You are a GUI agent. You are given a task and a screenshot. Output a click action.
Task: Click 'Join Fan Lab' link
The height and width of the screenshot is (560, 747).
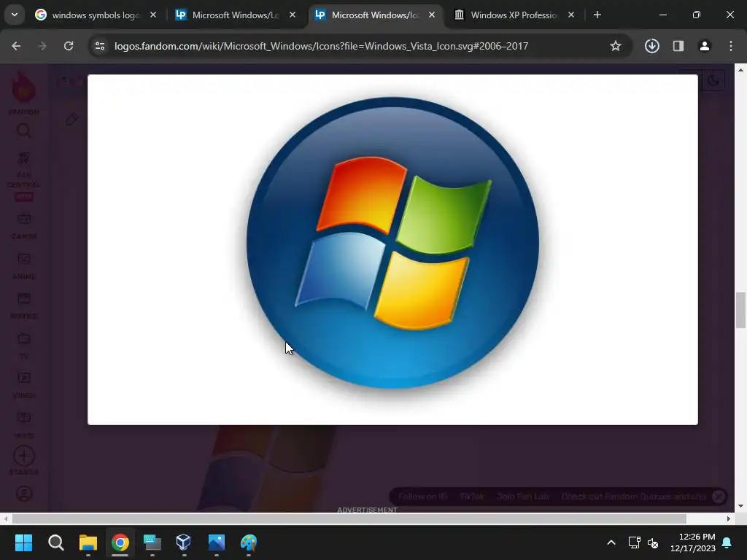(522, 496)
